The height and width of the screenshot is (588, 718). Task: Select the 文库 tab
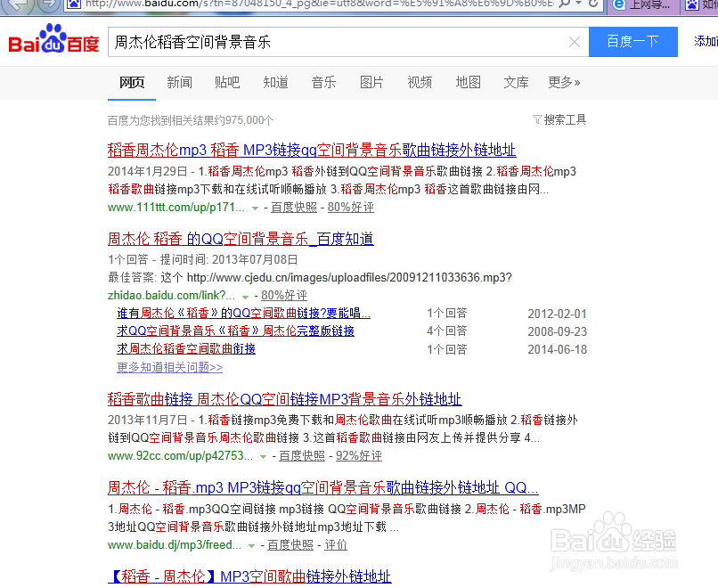(x=516, y=83)
